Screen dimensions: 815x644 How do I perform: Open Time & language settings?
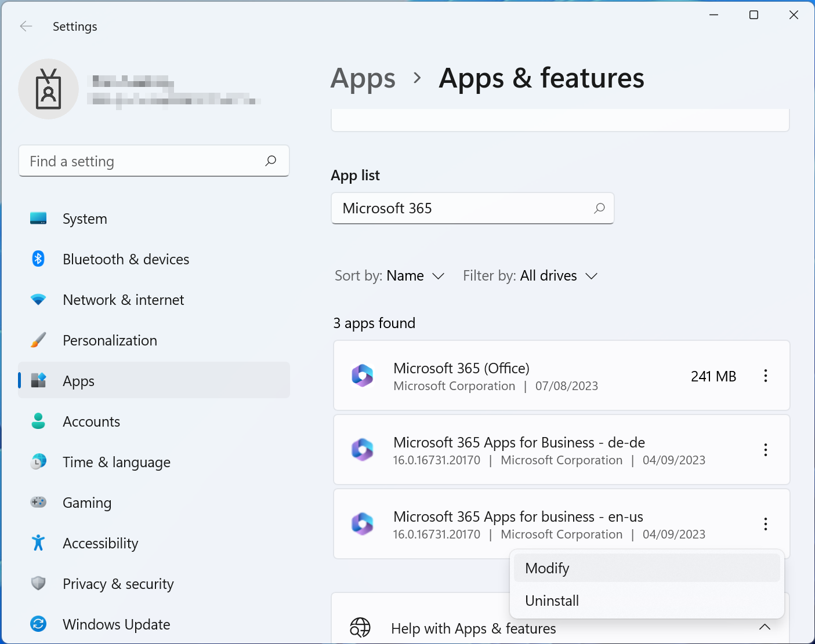154,462
